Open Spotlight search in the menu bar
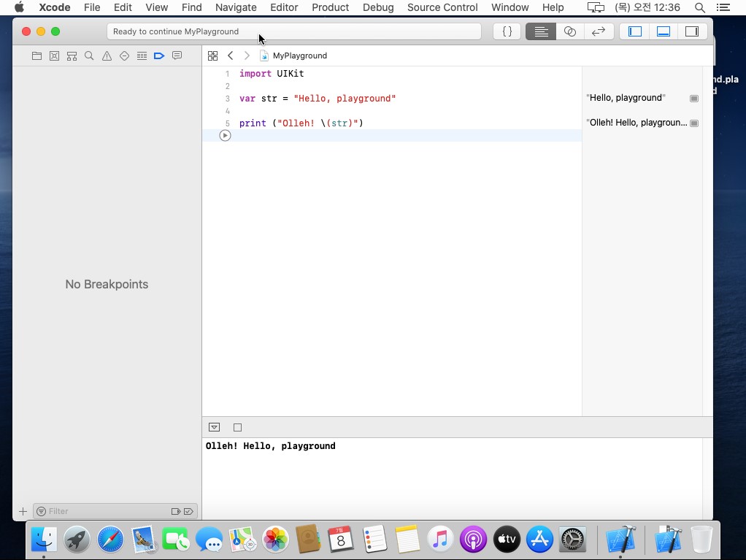The height and width of the screenshot is (560, 746). pos(700,7)
